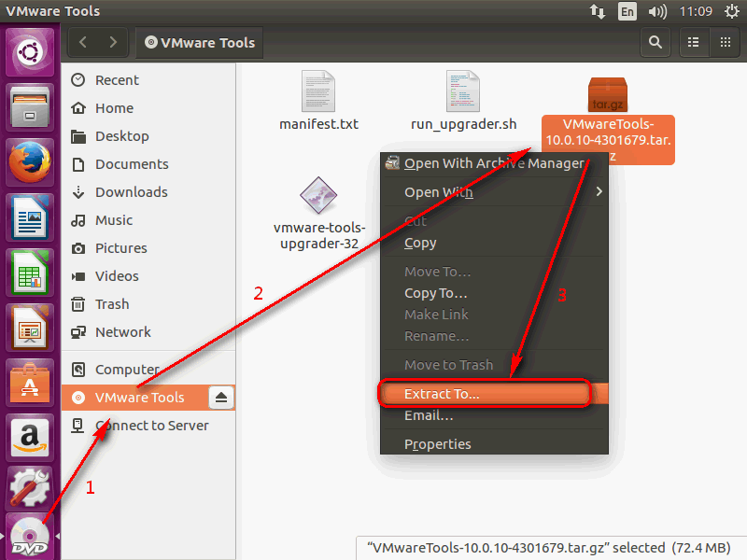Open Computer in sidebar
This screenshot has height=560, width=747.
click(x=148, y=370)
